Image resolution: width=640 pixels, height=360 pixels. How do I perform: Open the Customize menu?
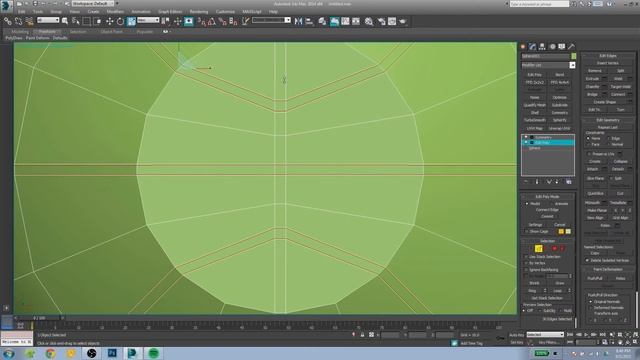point(225,11)
